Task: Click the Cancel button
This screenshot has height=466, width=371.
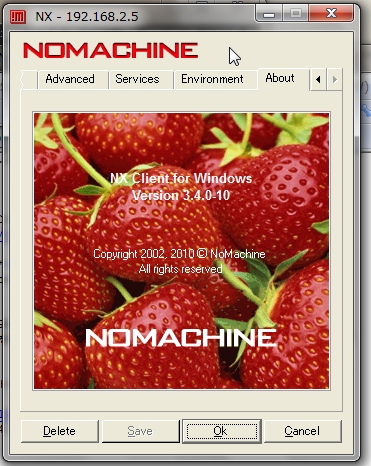Action: [302, 431]
